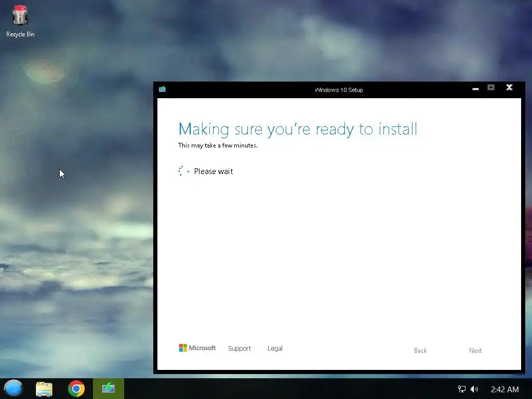This screenshot has width=532, height=399.
Task: Click the Back button
Action: tap(420, 351)
